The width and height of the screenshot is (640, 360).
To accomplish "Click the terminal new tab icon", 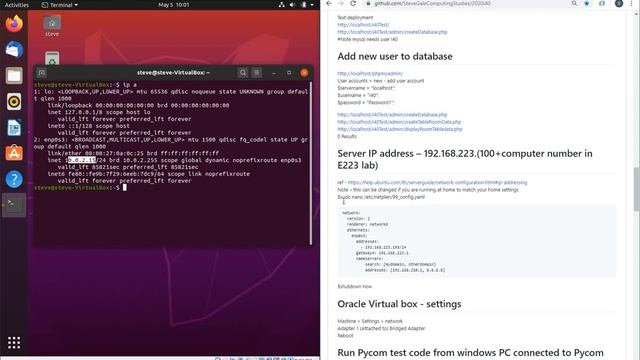I will (x=42, y=73).
